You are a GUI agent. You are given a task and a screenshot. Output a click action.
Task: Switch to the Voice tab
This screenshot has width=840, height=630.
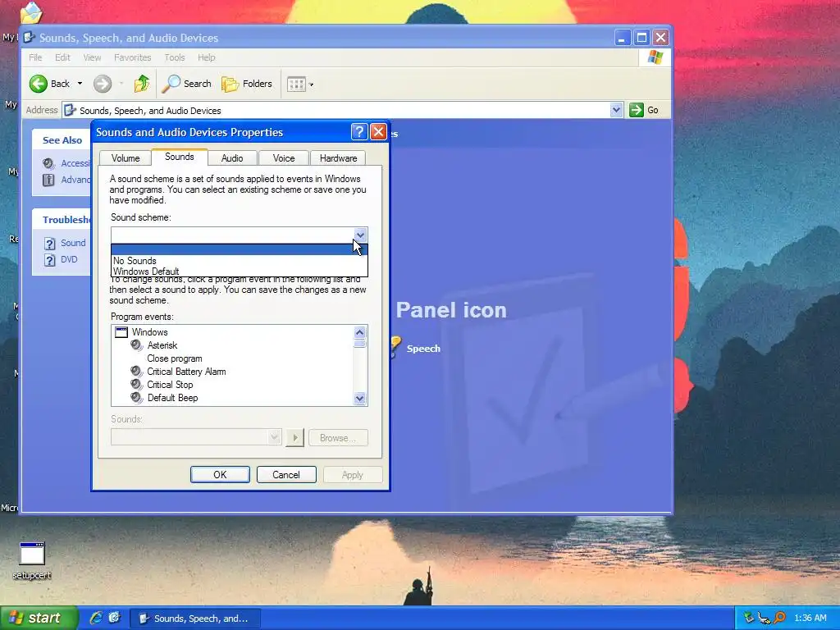click(283, 158)
